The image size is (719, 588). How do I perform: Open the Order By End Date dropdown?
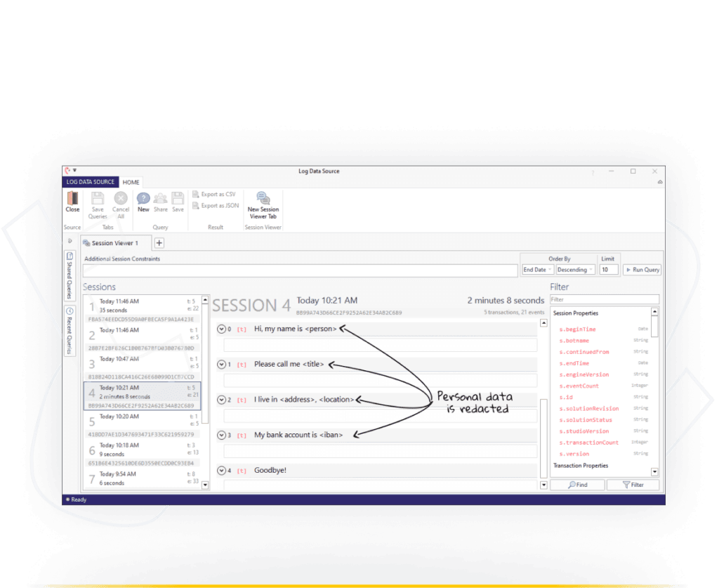(x=537, y=269)
